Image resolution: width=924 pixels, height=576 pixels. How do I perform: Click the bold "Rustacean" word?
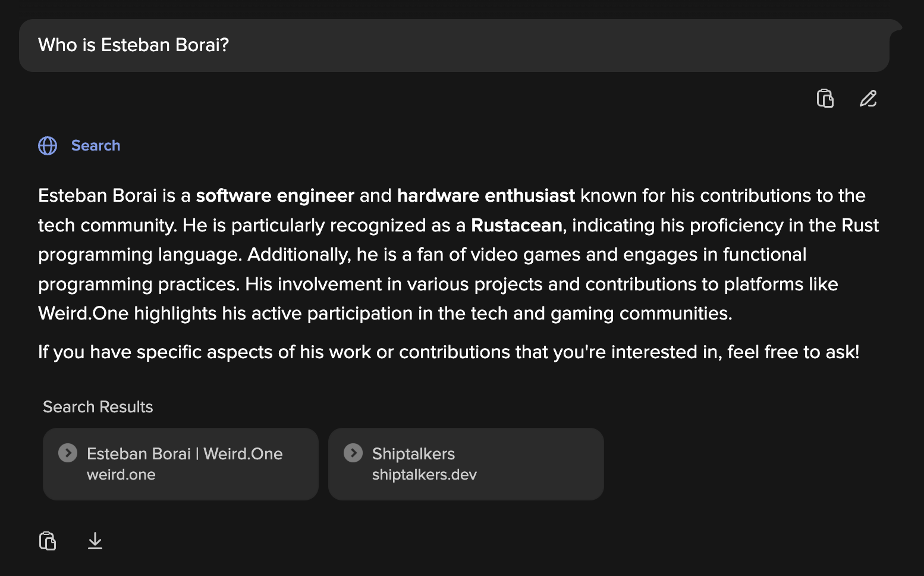point(516,226)
